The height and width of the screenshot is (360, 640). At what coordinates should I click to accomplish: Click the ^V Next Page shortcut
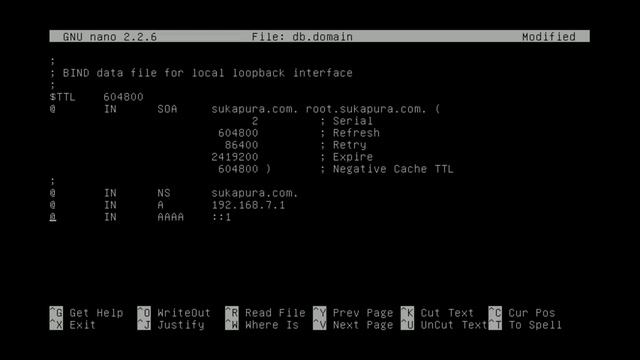[x=353, y=325]
